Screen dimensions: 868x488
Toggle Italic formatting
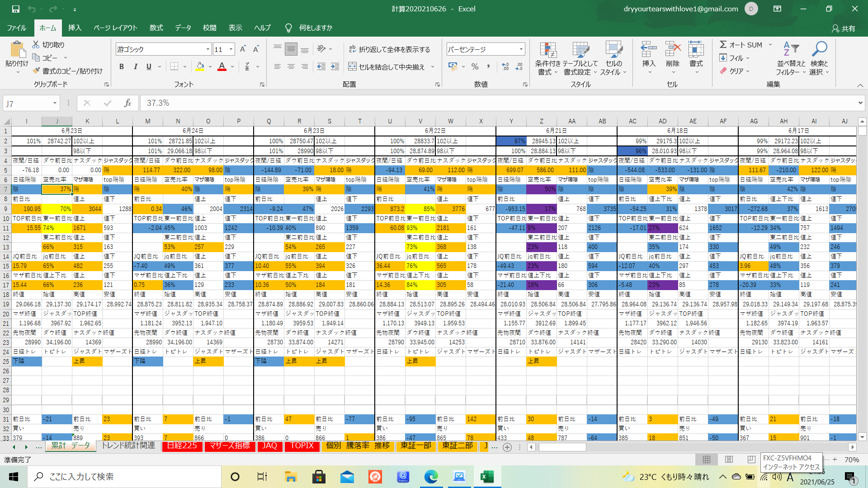(x=135, y=67)
